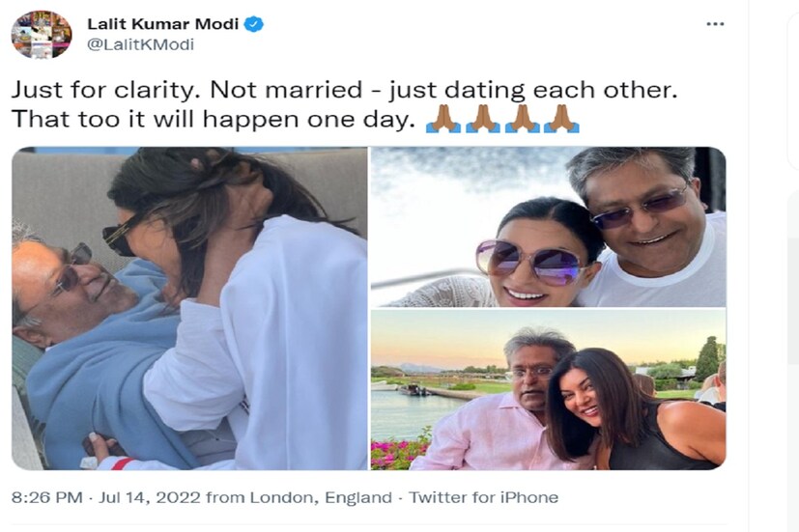Click the Twitter for iPhone source link

(x=483, y=498)
